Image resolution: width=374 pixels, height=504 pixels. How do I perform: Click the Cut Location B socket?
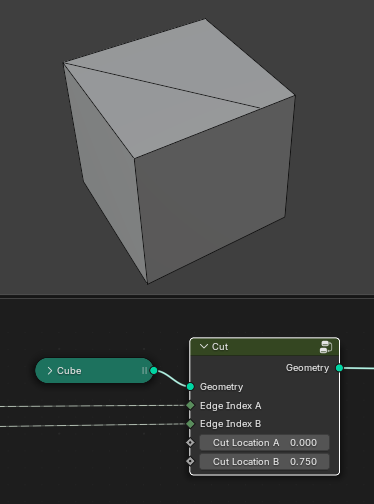pyautogui.click(x=190, y=461)
